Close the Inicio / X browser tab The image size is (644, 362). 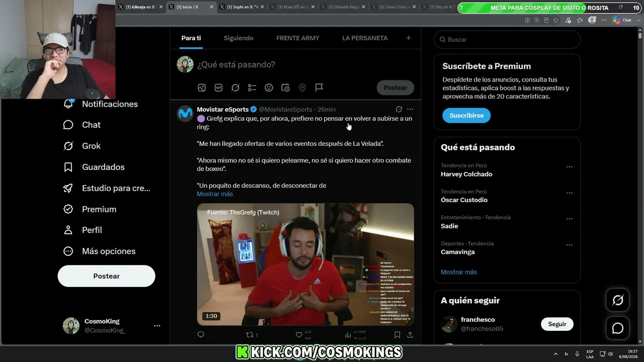click(x=211, y=7)
